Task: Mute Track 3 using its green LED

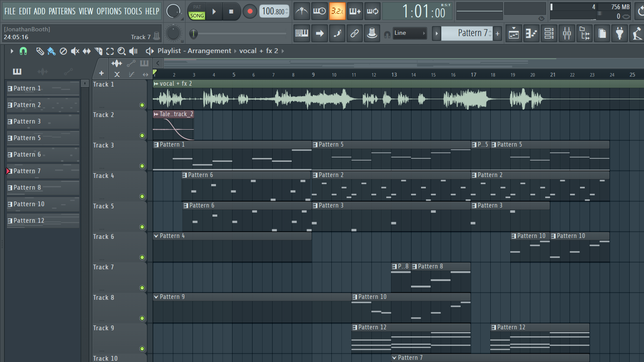Action: click(x=142, y=166)
